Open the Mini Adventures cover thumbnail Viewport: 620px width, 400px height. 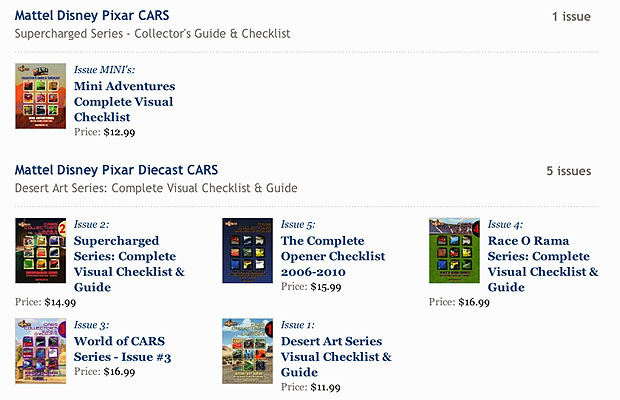click(40, 96)
